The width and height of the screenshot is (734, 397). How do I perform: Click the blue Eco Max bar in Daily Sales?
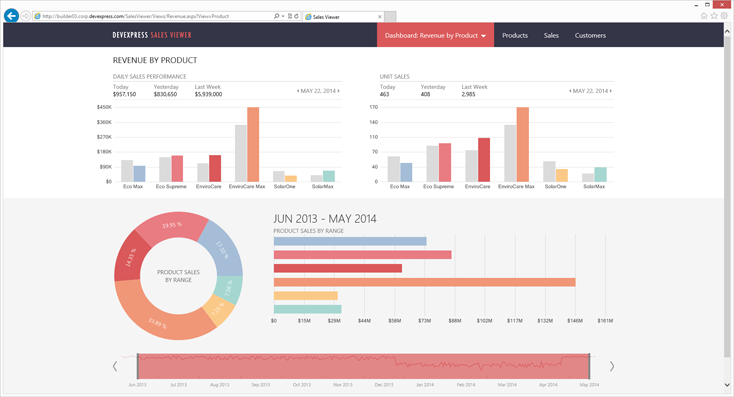[139, 174]
